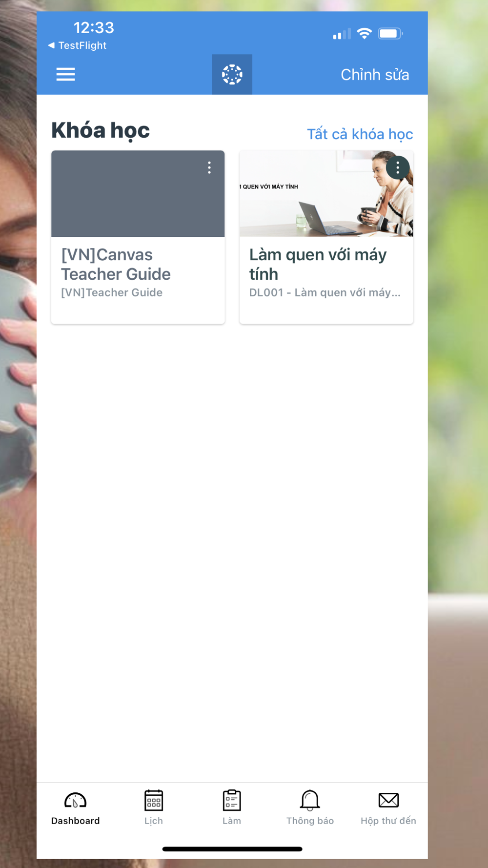Return to TestFlight via back arrow
Viewport: 488px width, 868px height.
(x=77, y=45)
